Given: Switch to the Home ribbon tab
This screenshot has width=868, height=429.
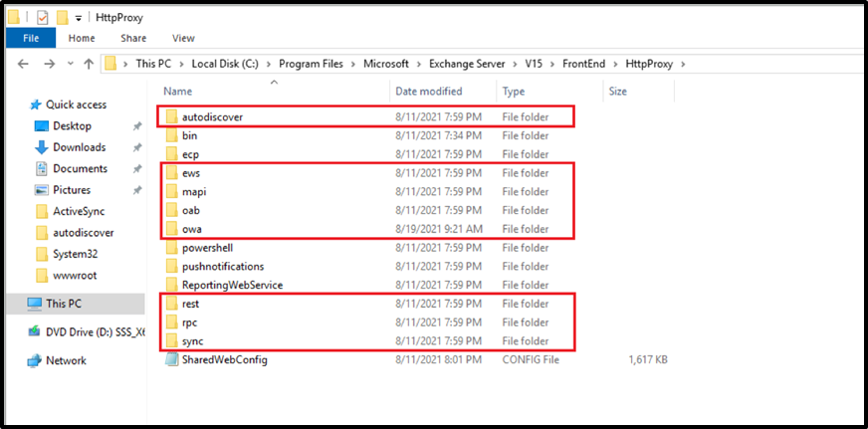Looking at the screenshot, I should (82, 38).
